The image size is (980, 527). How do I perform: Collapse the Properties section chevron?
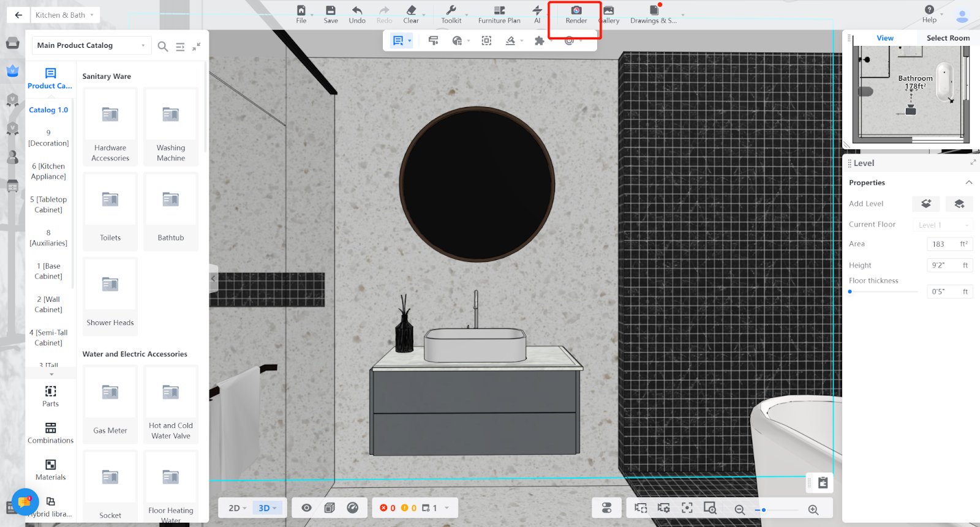click(968, 182)
